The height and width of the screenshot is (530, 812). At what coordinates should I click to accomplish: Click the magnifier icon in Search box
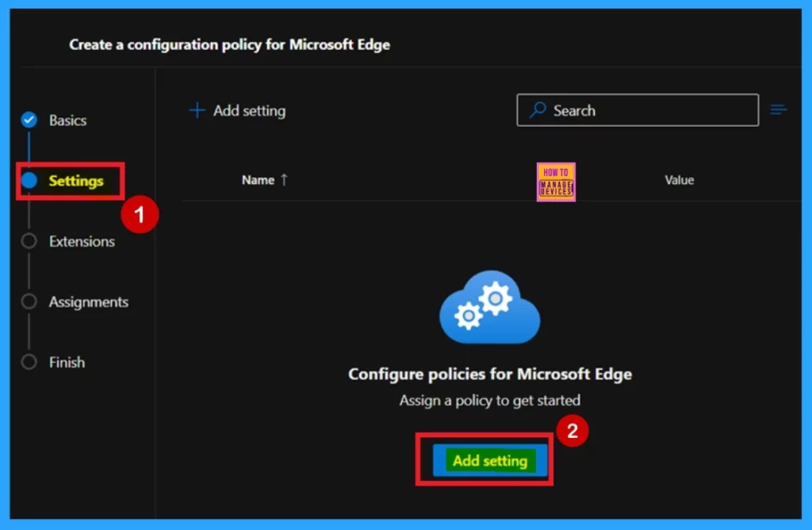pos(538,109)
